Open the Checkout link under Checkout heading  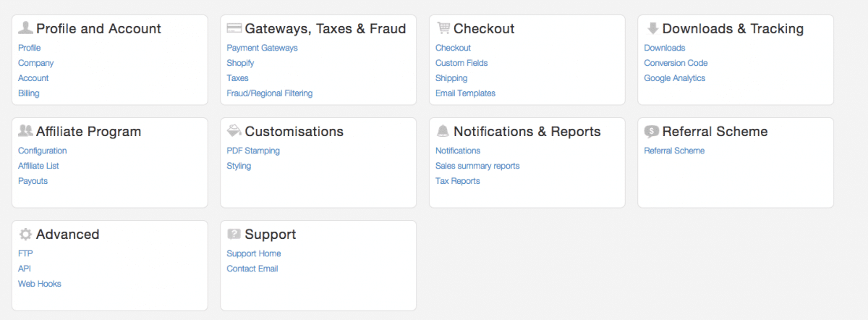pos(453,48)
